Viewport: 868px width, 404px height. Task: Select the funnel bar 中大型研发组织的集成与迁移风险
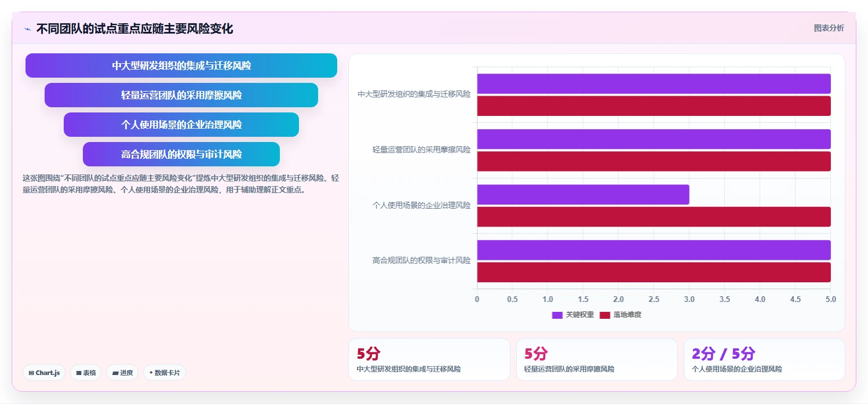tap(181, 65)
